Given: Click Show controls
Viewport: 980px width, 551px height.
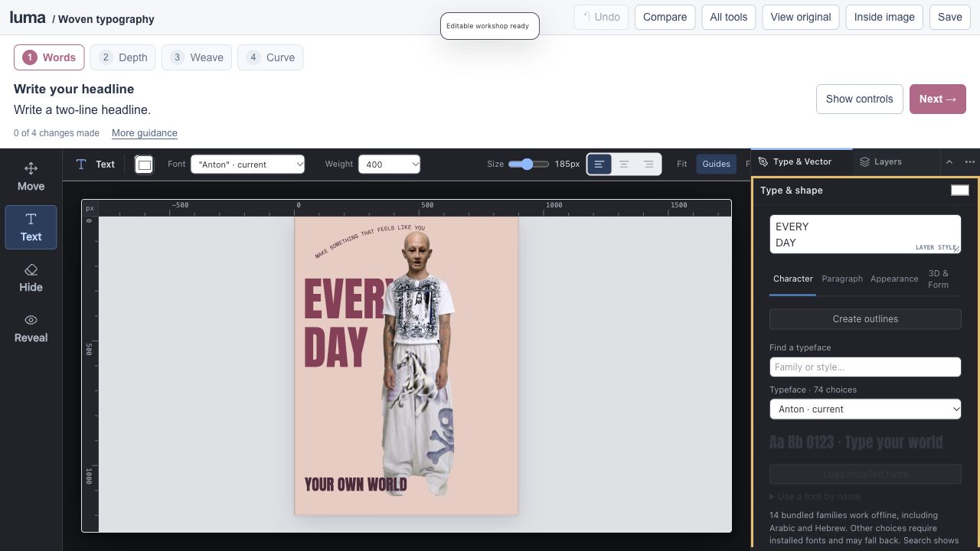Looking at the screenshot, I should 859,99.
